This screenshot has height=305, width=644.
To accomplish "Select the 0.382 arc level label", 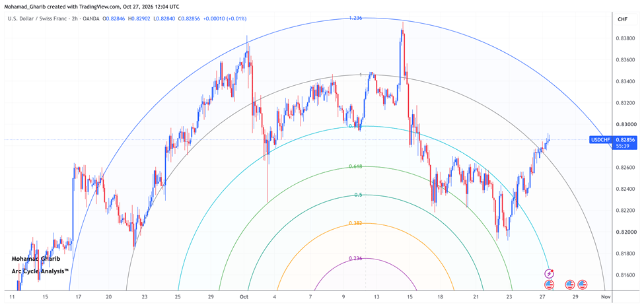I will click(355, 223).
